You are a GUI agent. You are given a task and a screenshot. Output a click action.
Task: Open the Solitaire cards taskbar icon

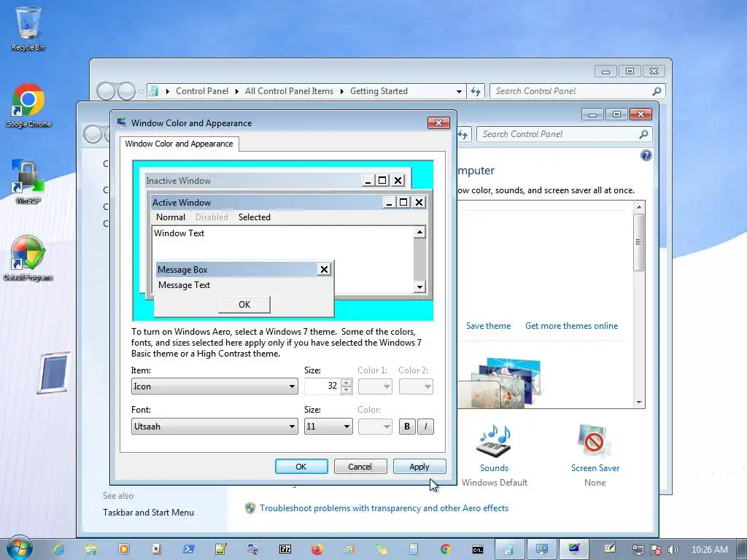coord(156,550)
